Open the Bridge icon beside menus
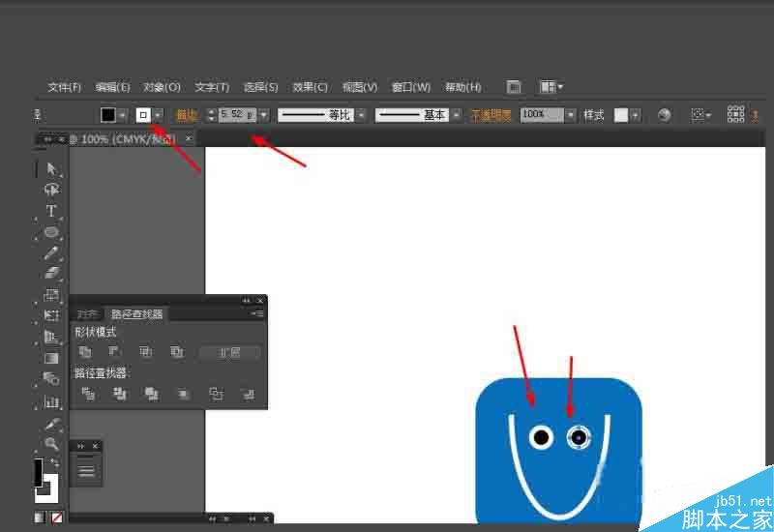This screenshot has height=532, width=774. point(514,87)
